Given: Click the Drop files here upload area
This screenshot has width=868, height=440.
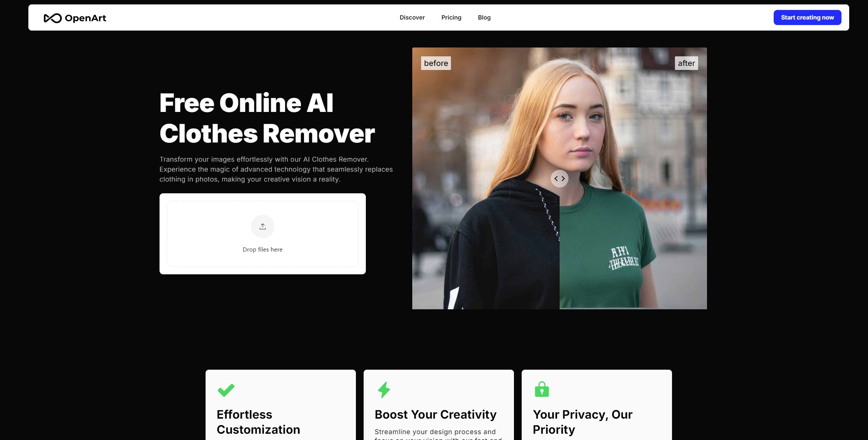Looking at the screenshot, I should coord(263,234).
